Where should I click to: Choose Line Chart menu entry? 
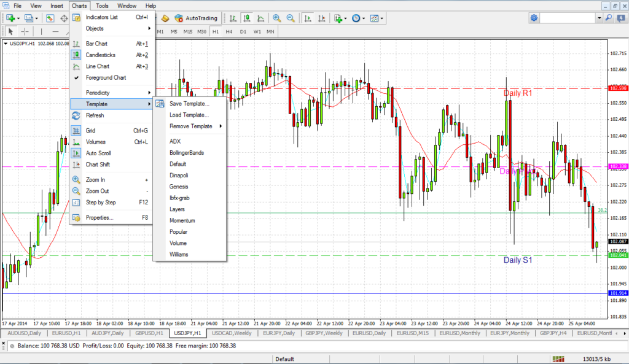(112, 66)
